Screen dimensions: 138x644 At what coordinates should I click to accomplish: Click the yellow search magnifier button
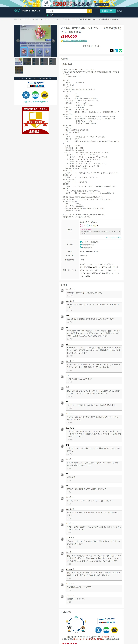(x=89, y=11)
